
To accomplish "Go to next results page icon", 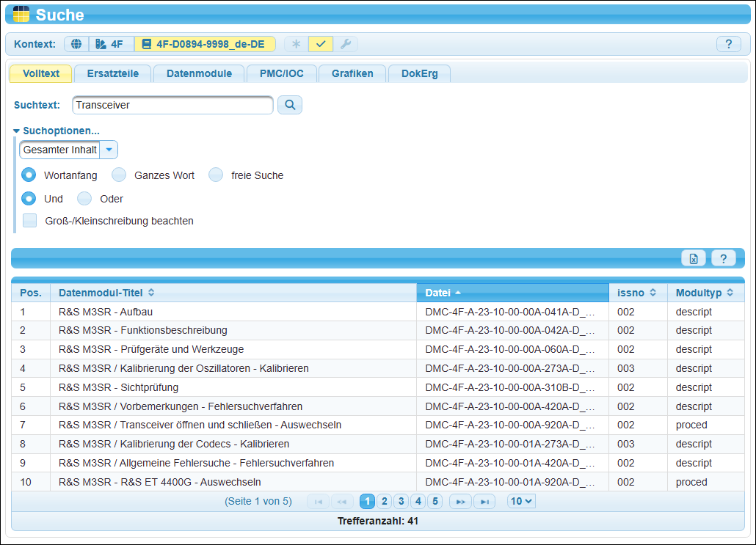I will pyautogui.click(x=460, y=502).
